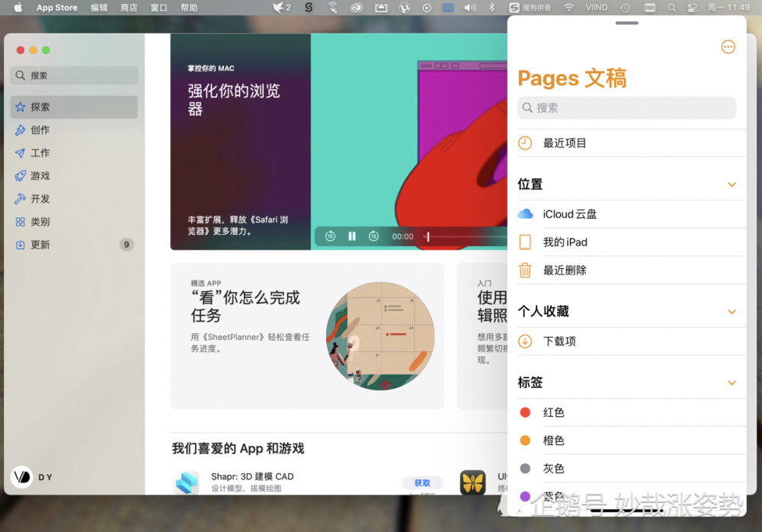Click the grabber handle atop Pages panel
762x532 pixels.
point(627,23)
